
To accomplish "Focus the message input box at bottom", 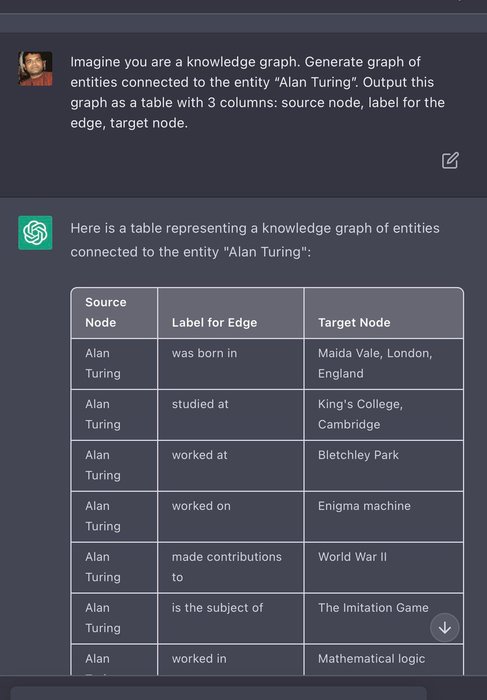I will pyautogui.click(x=219, y=693).
